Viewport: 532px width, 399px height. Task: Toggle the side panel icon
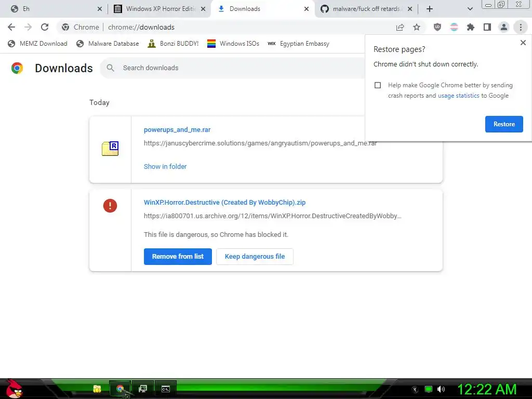pos(487,27)
